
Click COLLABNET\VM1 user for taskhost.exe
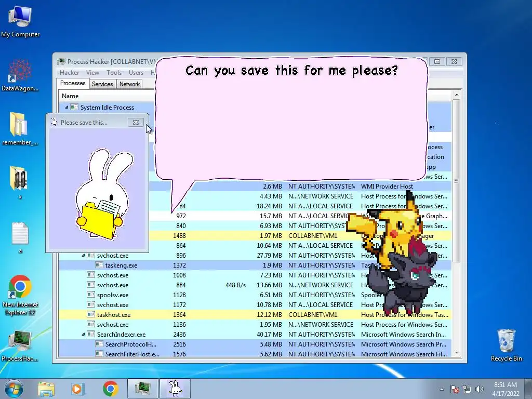tap(313, 314)
